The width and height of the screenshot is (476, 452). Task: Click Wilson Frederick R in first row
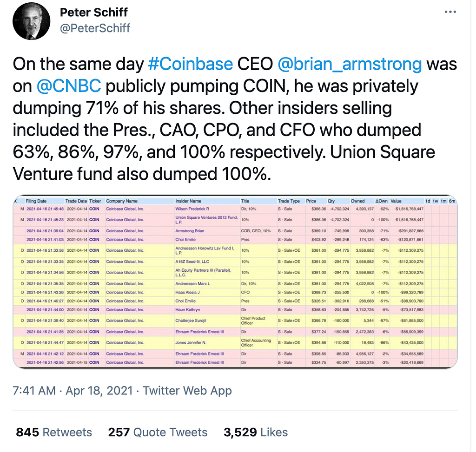click(192, 209)
